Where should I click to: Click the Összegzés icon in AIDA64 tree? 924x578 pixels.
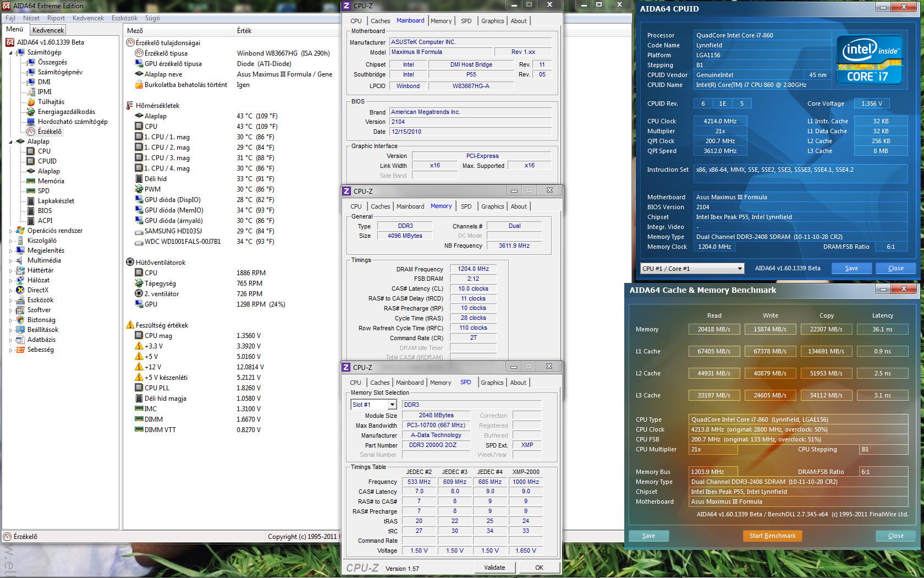coord(31,62)
